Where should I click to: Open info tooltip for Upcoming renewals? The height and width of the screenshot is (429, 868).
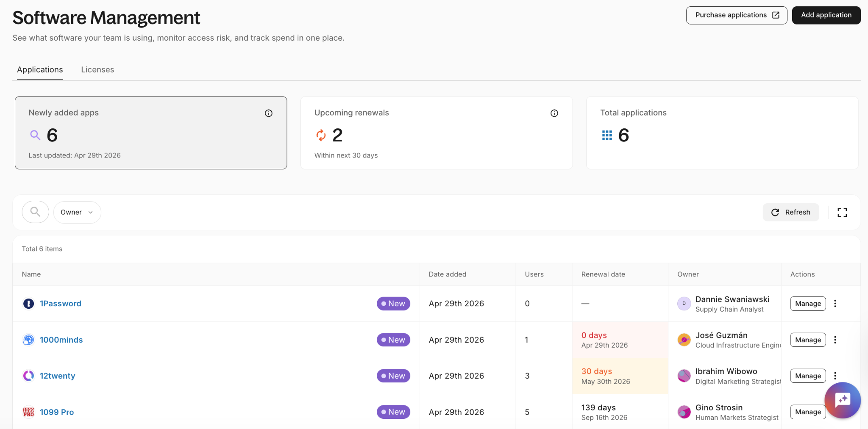[x=554, y=113]
